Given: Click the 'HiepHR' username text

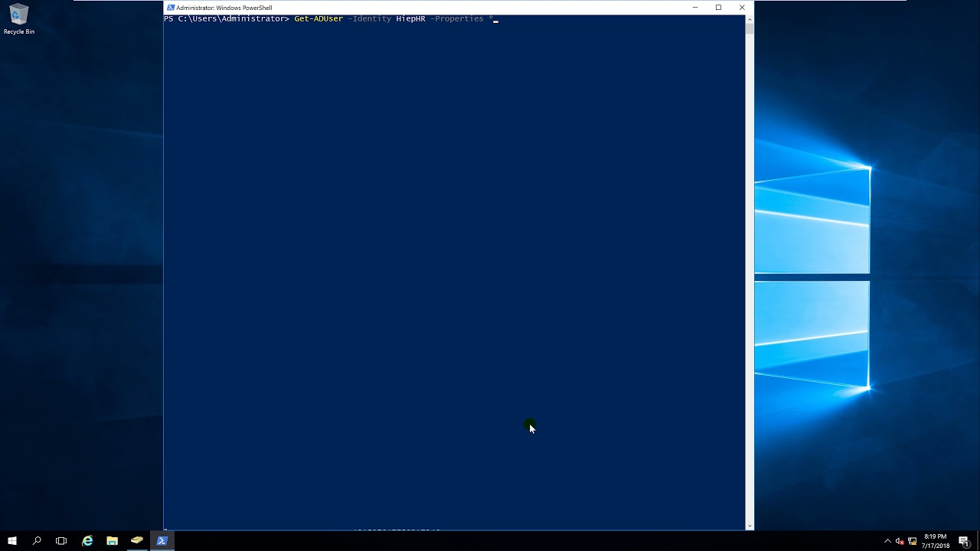Looking at the screenshot, I should [x=410, y=18].
